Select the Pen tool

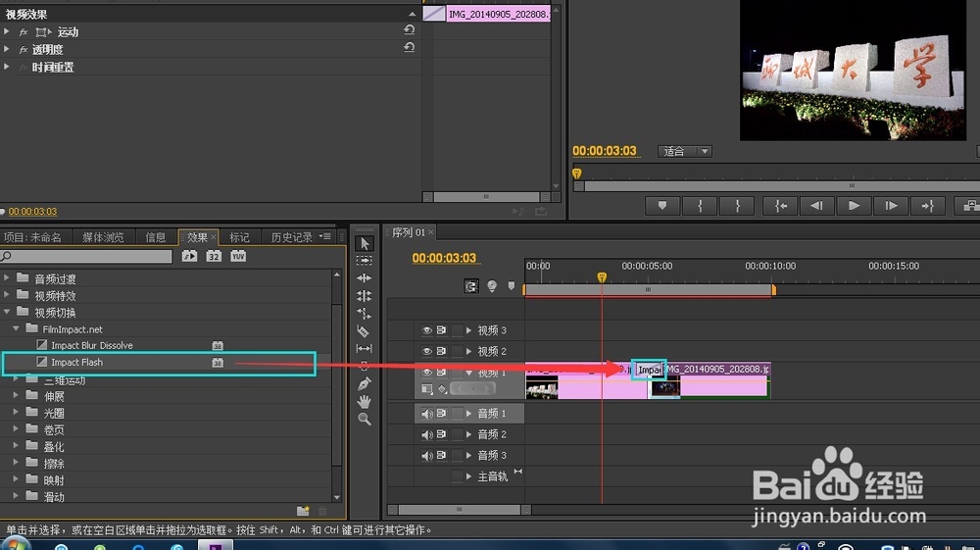click(x=364, y=383)
